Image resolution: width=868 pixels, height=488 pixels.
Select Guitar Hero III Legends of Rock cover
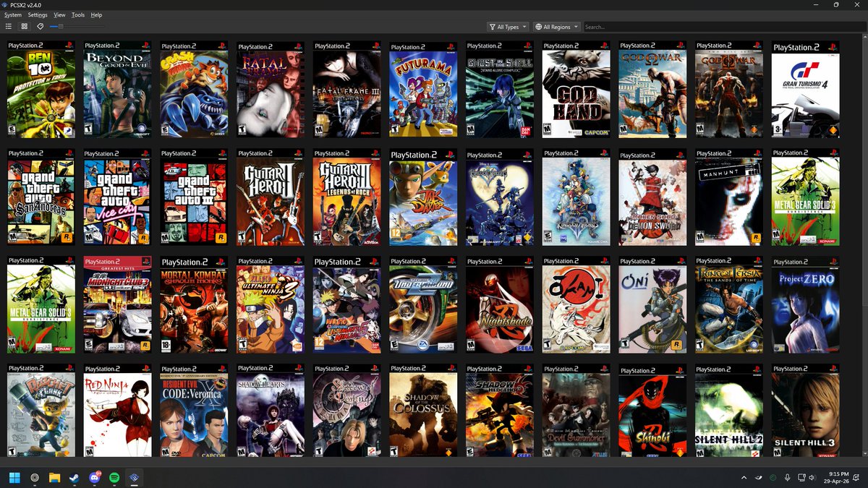click(346, 197)
